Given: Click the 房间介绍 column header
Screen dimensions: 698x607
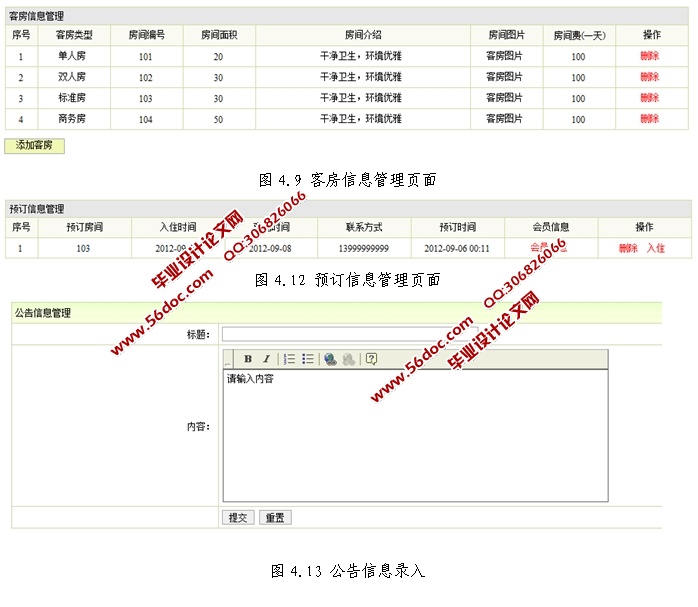Looking at the screenshot, I should tap(363, 35).
